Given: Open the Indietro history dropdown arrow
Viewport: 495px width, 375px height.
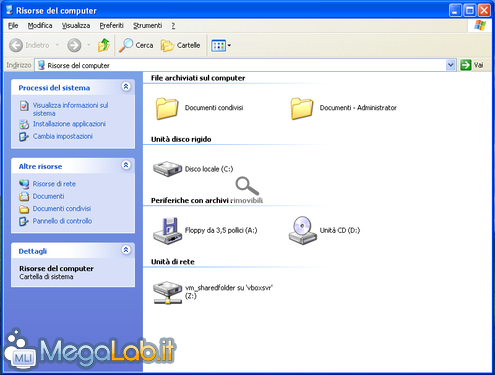Looking at the screenshot, I should 57,45.
